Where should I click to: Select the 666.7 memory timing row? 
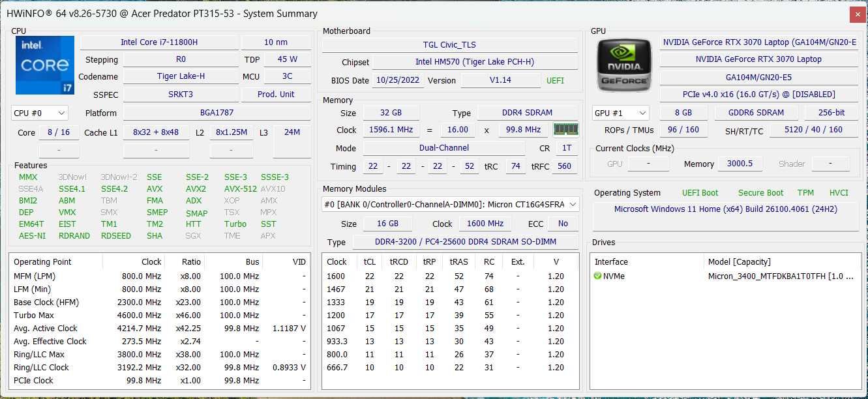450,367
